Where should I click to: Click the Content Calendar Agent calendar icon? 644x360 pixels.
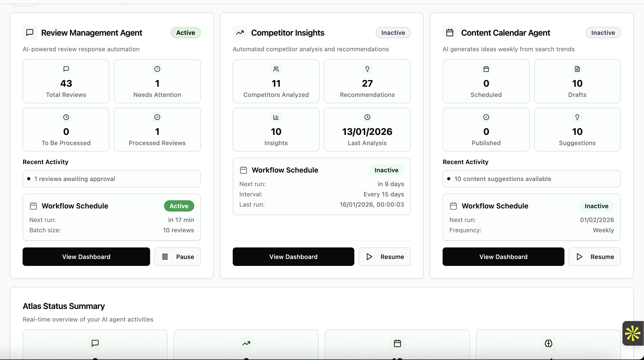[450, 33]
